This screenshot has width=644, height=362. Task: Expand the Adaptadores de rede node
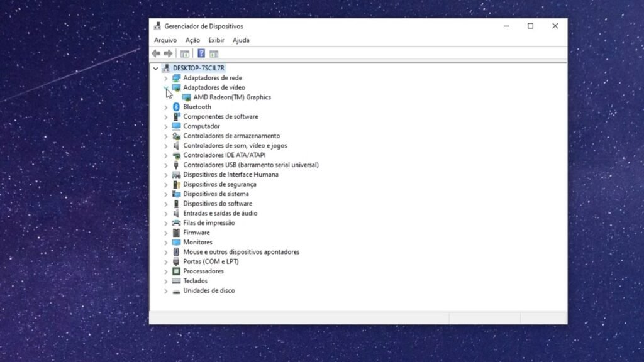166,78
